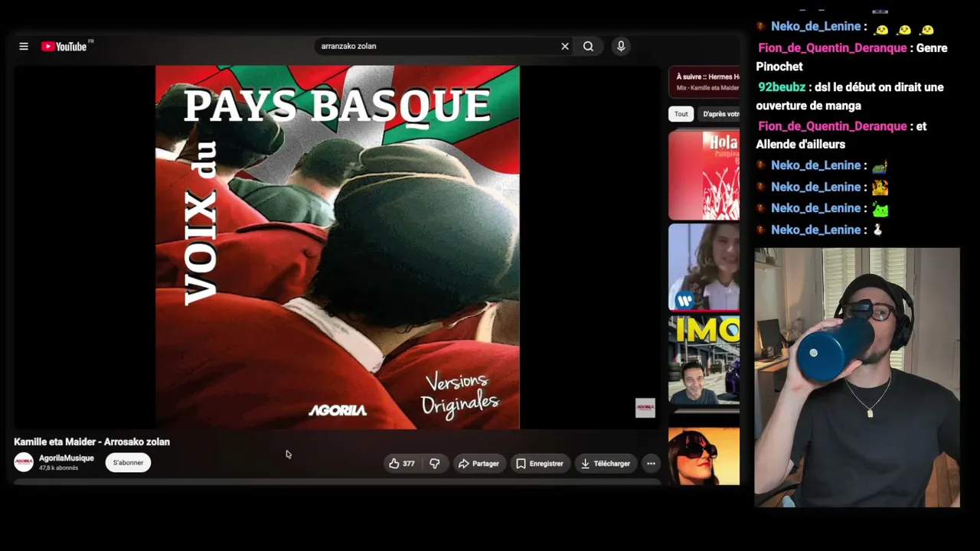980x551 pixels.
Task: Open the YouTube hamburger guide menu
Action: click(x=24, y=47)
